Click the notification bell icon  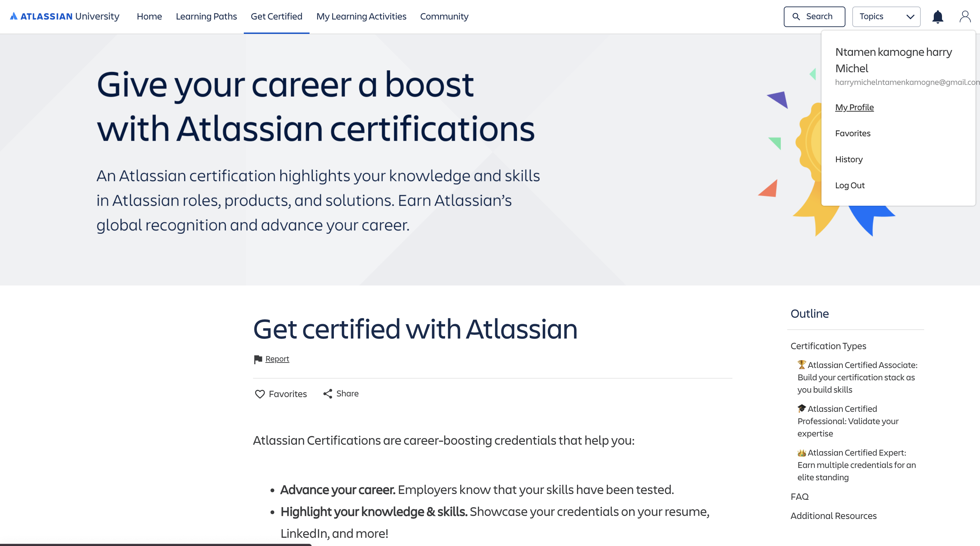tap(938, 16)
